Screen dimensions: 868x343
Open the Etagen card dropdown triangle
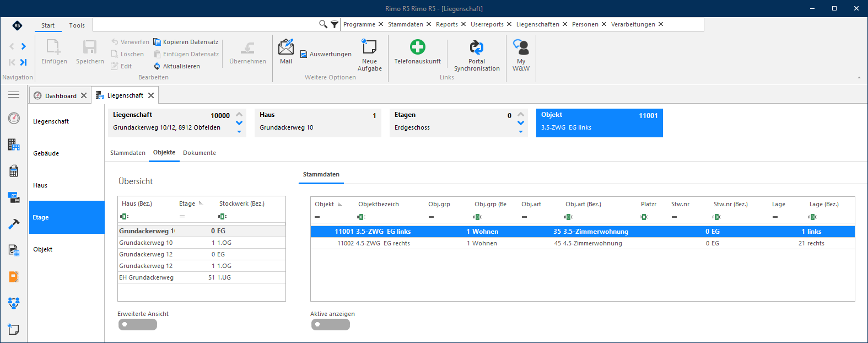pos(521,131)
